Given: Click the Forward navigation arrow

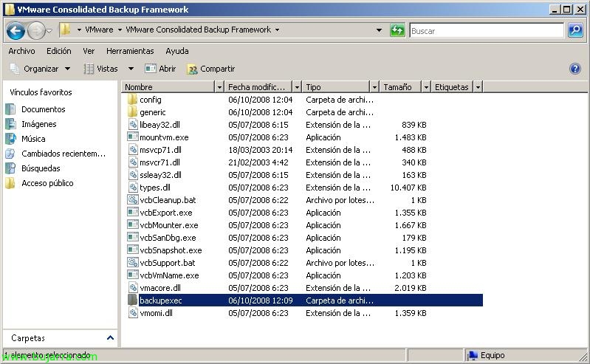Looking at the screenshot, I should pyautogui.click(x=36, y=31).
